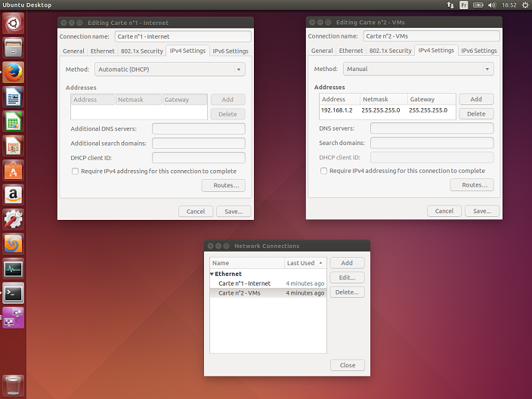Image resolution: width=532 pixels, height=399 pixels.
Task: Click the Name column header in Network Connections
Action: (247, 263)
